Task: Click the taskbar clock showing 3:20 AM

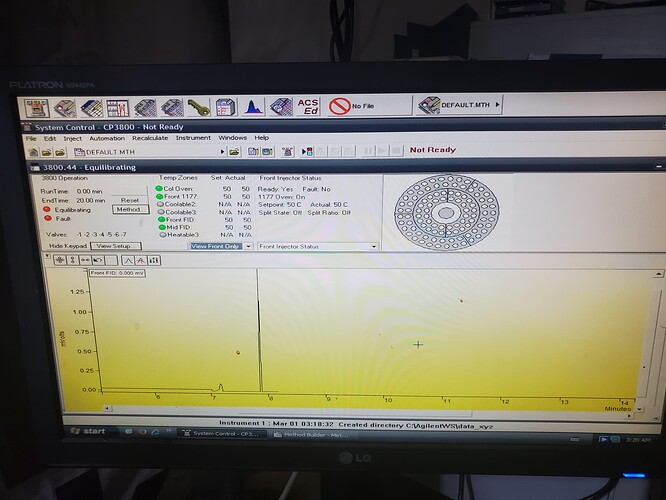Action: click(638, 440)
